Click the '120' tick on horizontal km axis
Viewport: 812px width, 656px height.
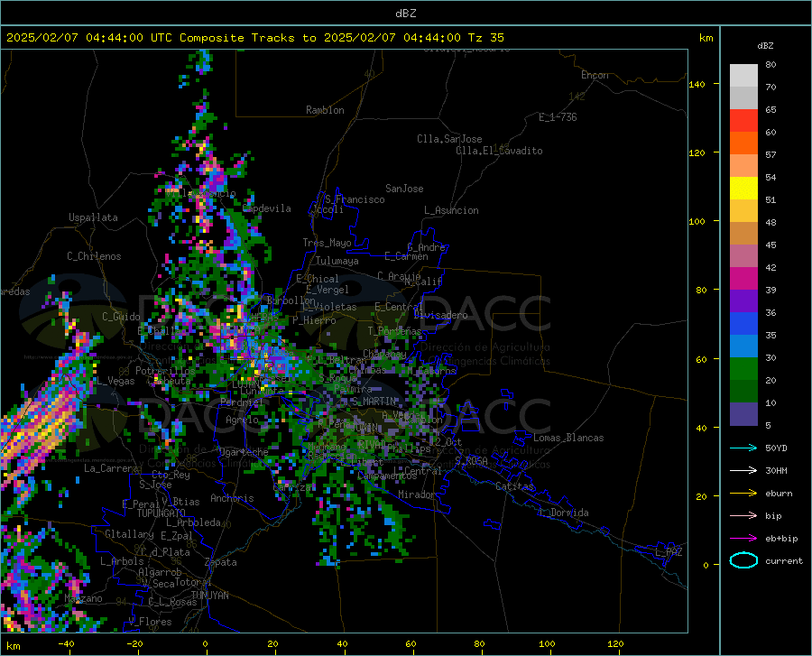tap(615, 643)
